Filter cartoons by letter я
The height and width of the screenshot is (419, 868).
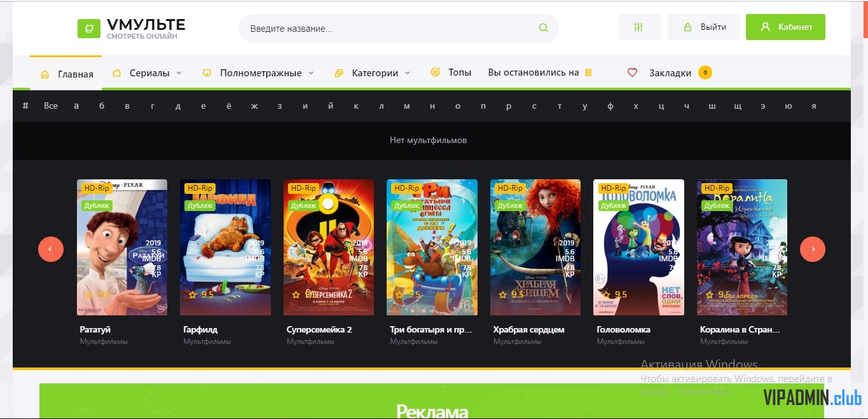pos(813,106)
